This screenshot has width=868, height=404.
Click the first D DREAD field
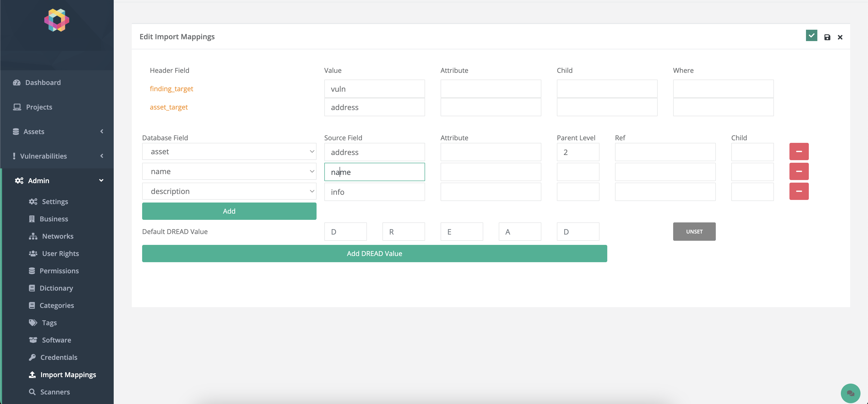(345, 232)
